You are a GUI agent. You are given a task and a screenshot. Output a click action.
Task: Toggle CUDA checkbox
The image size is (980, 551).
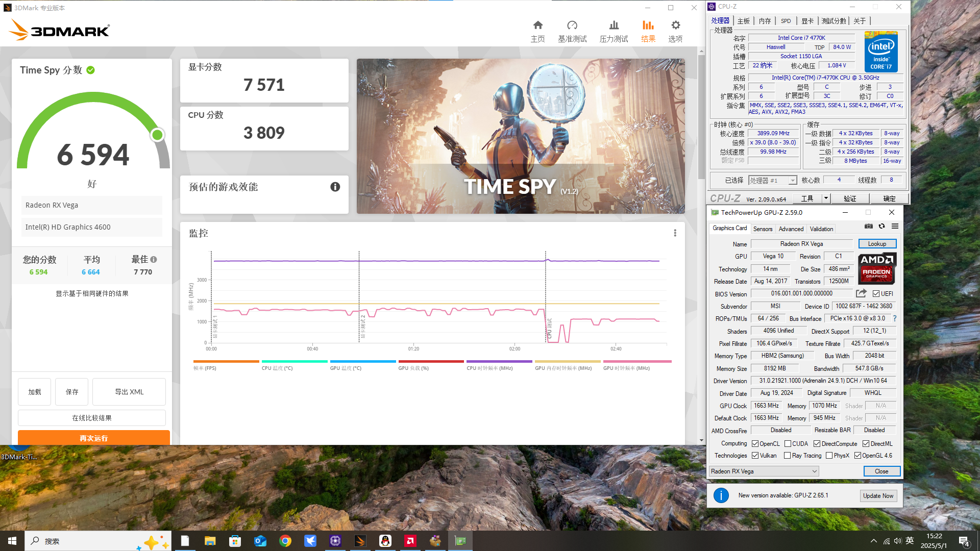tap(788, 444)
